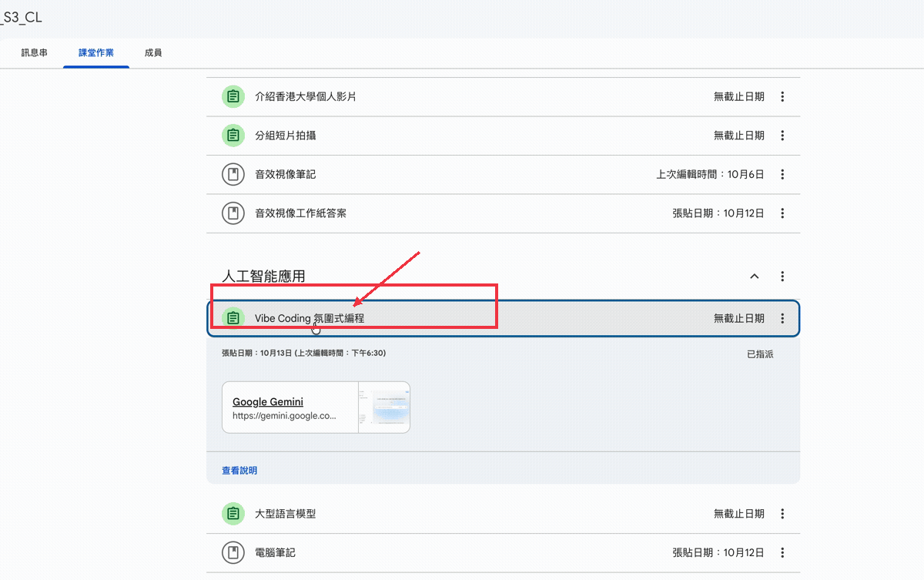Click the Vibe Coding 氛圍式編程 assignment title
The width and height of the screenshot is (924, 580).
(310, 318)
